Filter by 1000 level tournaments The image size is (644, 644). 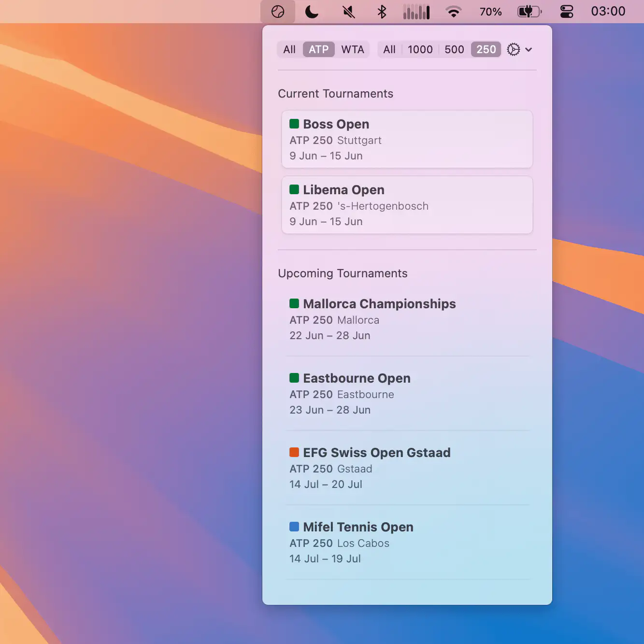[420, 49]
